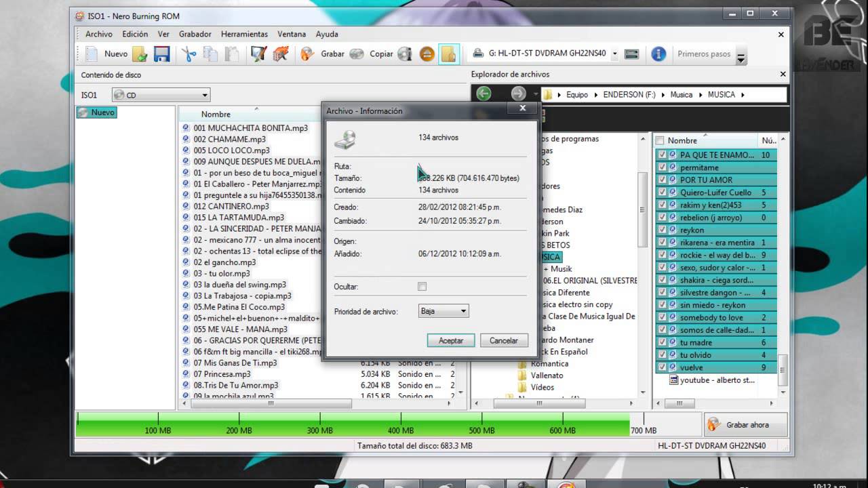Click the Aceptar button
The height and width of the screenshot is (488, 868).
tap(451, 340)
